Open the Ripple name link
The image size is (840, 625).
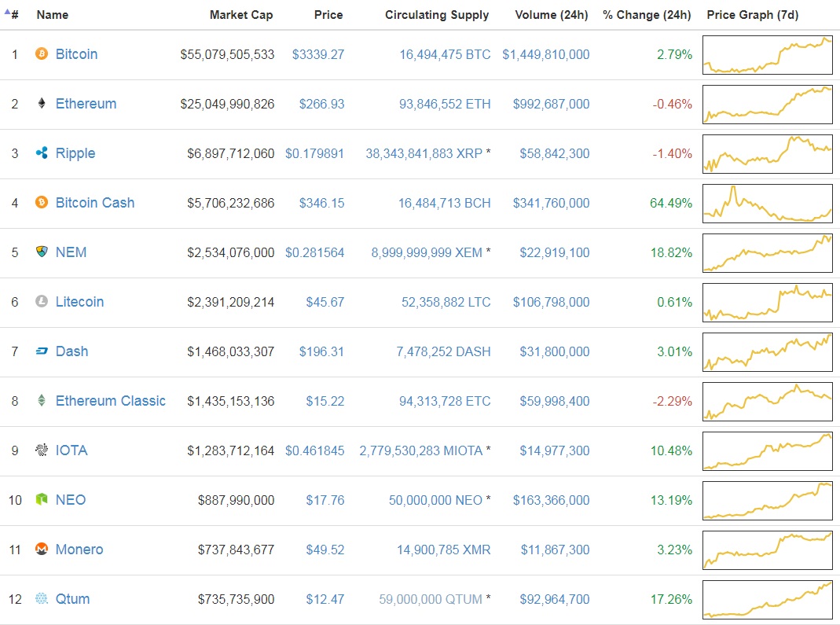point(75,153)
